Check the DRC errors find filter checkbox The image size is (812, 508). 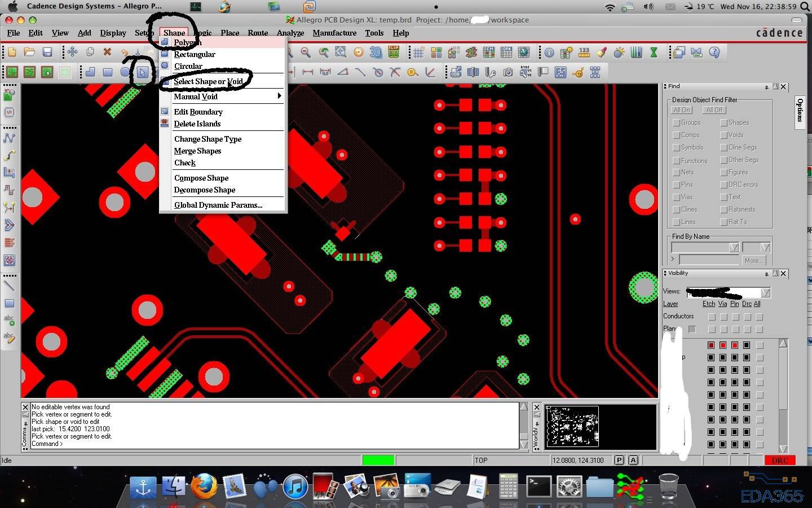pyautogui.click(x=723, y=185)
